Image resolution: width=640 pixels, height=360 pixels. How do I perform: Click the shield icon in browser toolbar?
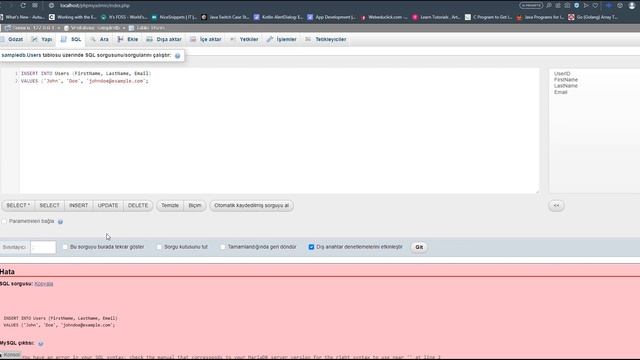point(576,5)
